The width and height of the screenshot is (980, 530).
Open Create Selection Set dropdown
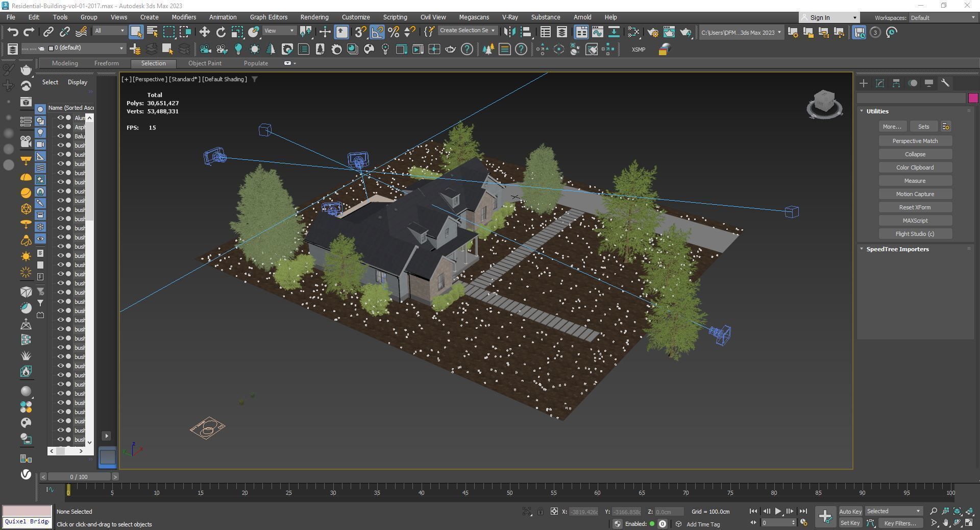(467, 31)
